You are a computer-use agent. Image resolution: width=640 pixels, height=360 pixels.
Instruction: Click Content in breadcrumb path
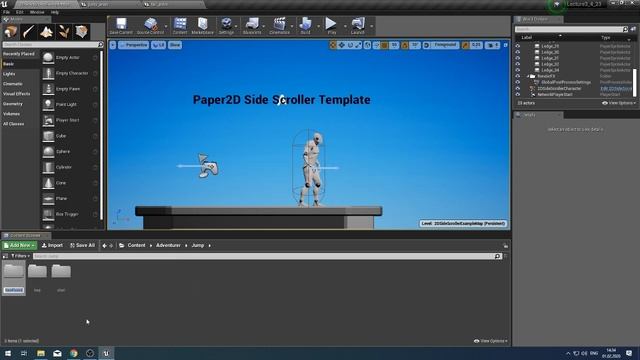click(x=136, y=245)
